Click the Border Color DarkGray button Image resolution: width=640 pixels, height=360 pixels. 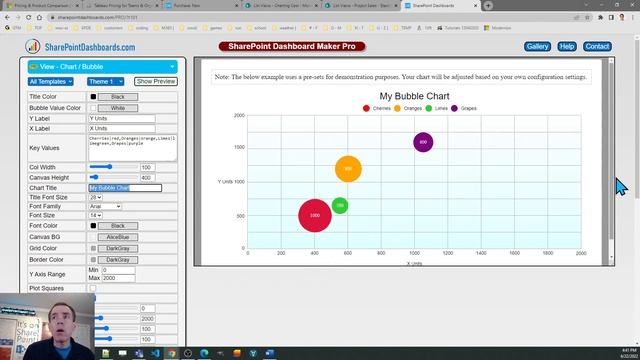118,260
